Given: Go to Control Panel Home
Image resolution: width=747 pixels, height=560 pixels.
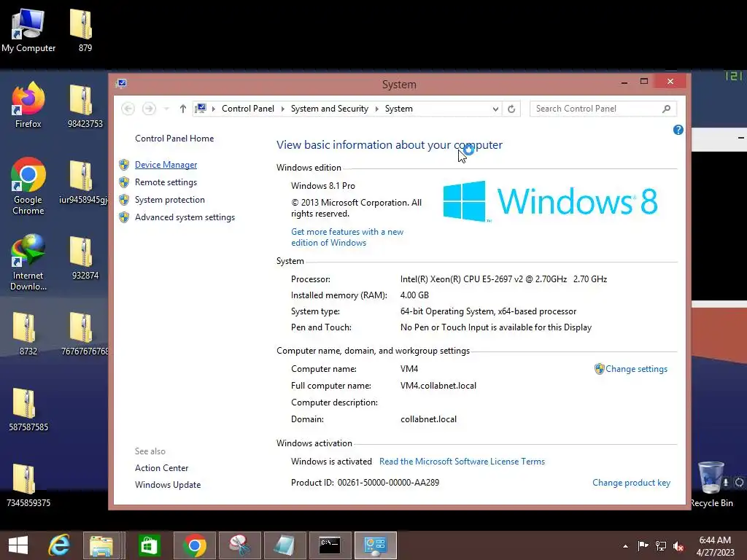Looking at the screenshot, I should click(x=174, y=139).
